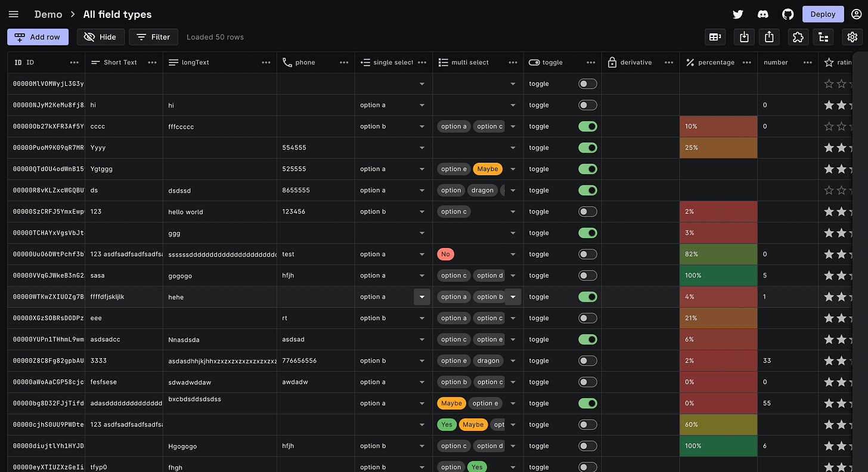The image size is (868, 472).
Task: Click the 60% percentage cell
Action: 718,425
